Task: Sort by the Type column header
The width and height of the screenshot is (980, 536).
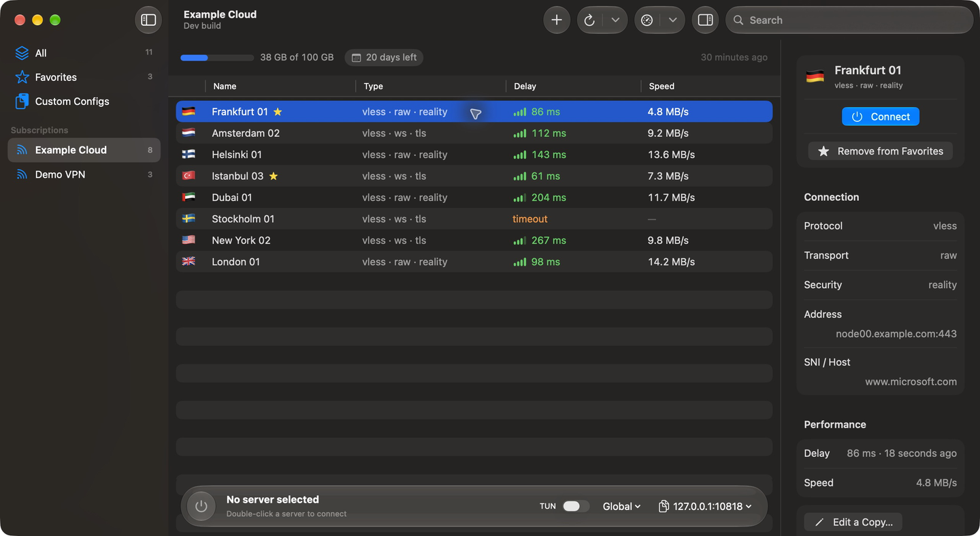Action: point(430,86)
